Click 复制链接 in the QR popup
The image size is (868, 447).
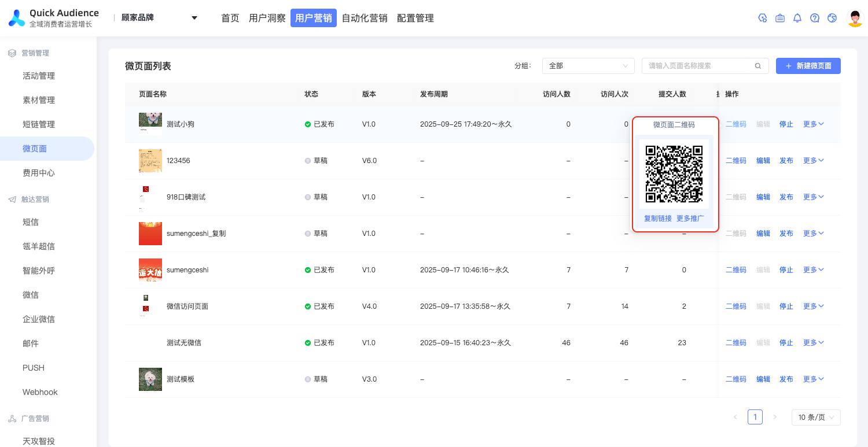(x=658, y=219)
